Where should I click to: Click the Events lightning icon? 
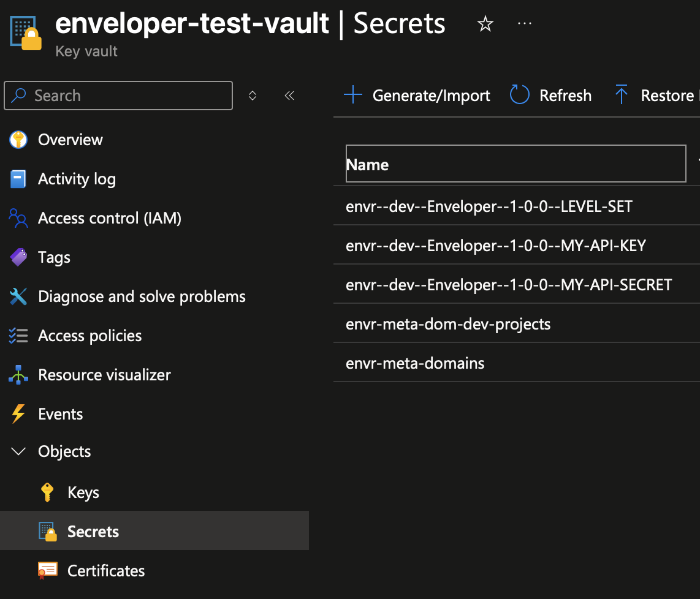[x=18, y=413]
